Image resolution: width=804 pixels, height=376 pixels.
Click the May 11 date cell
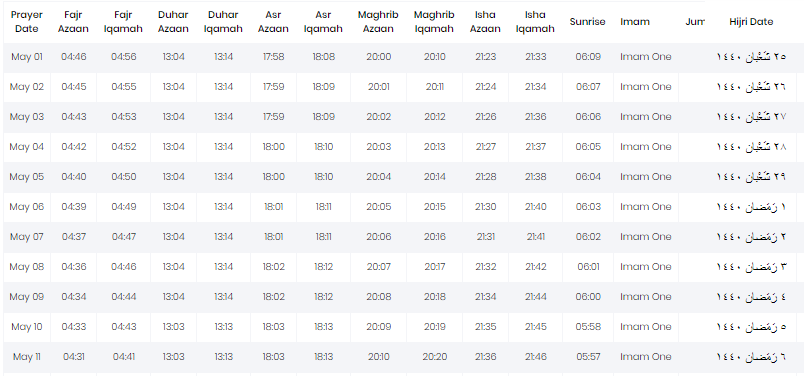[x=27, y=357]
